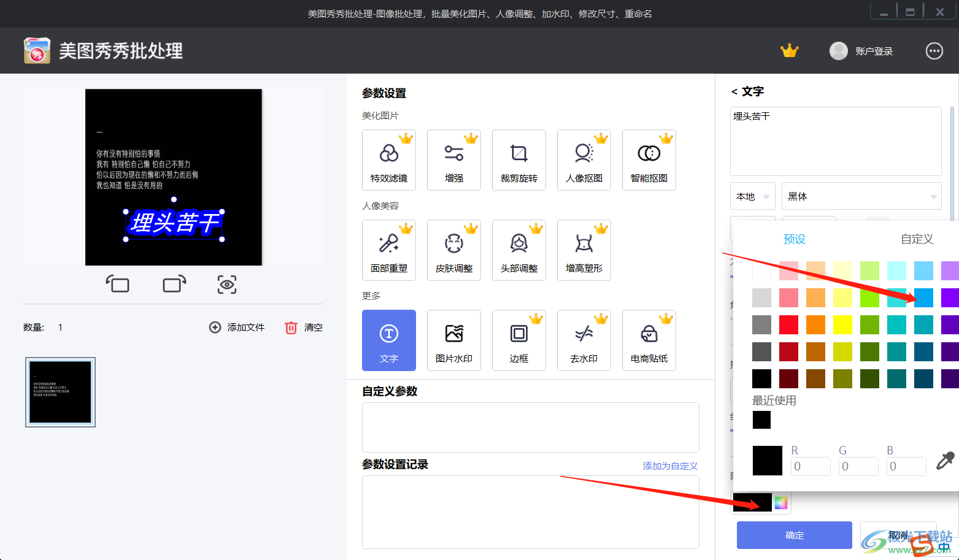Select the pure red color swatch
This screenshot has width=959, height=560.
pyautogui.click(x=788, y=324)
